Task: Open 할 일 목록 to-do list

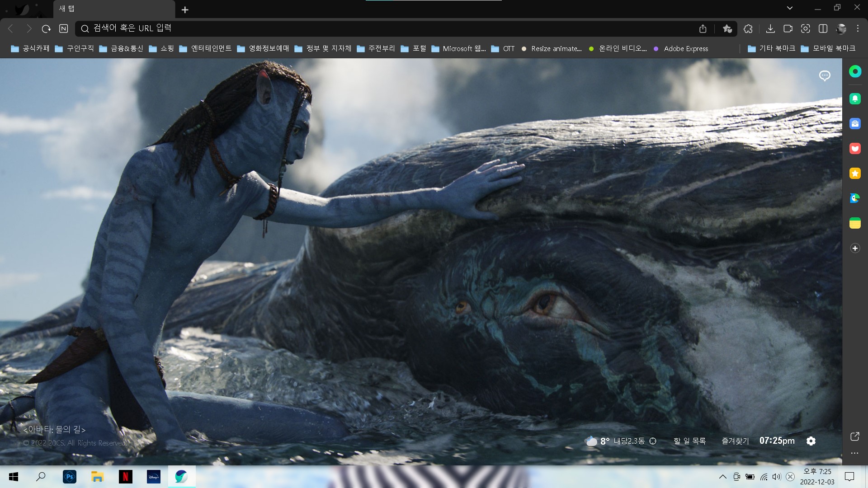Action: (x=689, y=441)
